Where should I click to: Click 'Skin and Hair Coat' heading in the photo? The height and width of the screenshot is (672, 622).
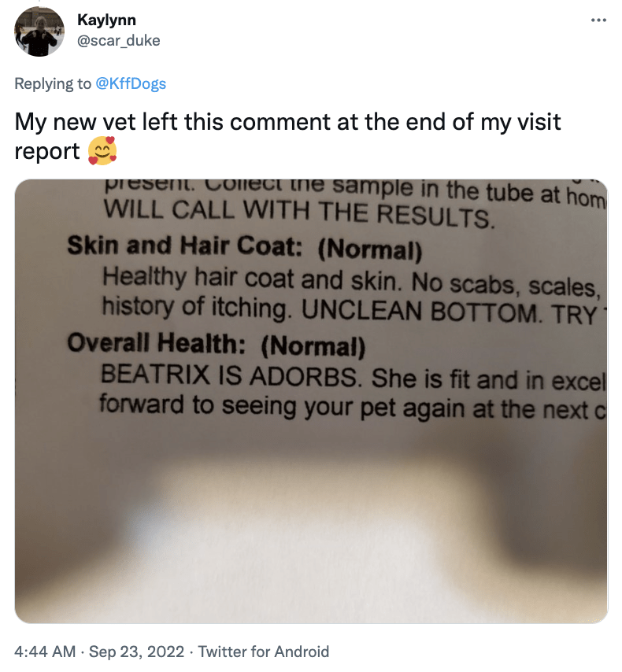pyautogui.click(x=185, y=246)
